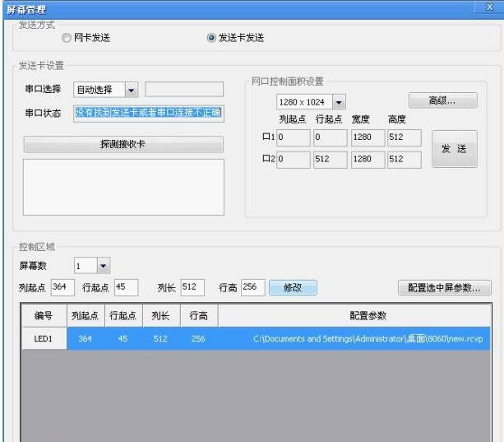Click the 行起点 table column header
Image resolution: width=504 pixels, height=442 pixels.
(123, 315)
